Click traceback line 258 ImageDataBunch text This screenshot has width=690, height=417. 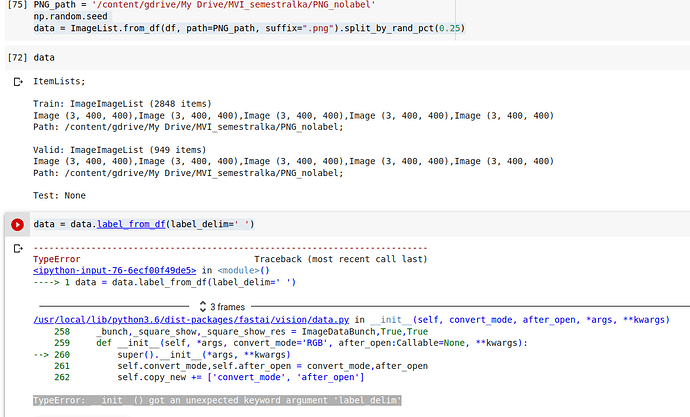pyautogui.click(x=262, y=332)
